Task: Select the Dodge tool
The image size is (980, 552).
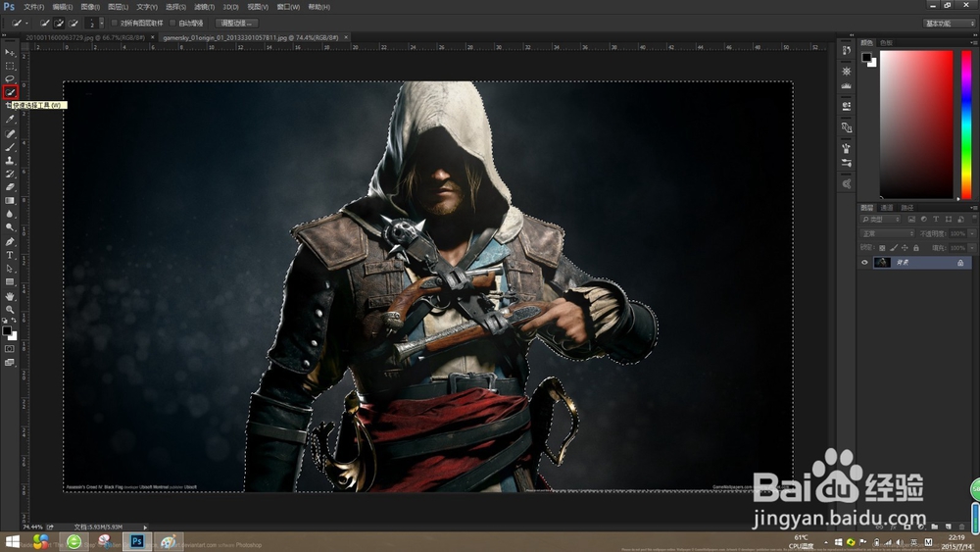Action: (x=10, y=227)
